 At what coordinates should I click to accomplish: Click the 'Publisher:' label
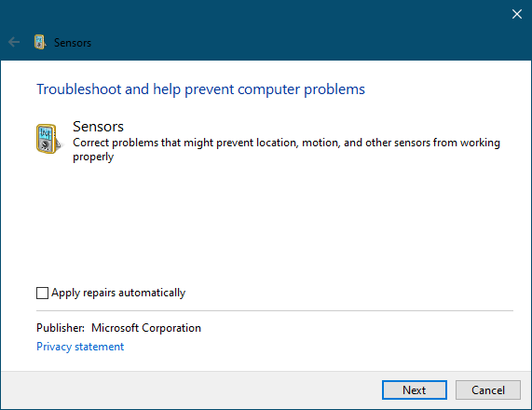(x=61, y=328)
